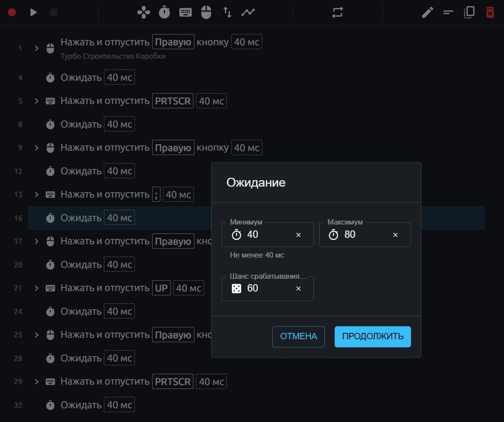Click the 'Правую' button label in row 1
The width and height of the screenshot is (504, 422).
click(x=173, y=42)
